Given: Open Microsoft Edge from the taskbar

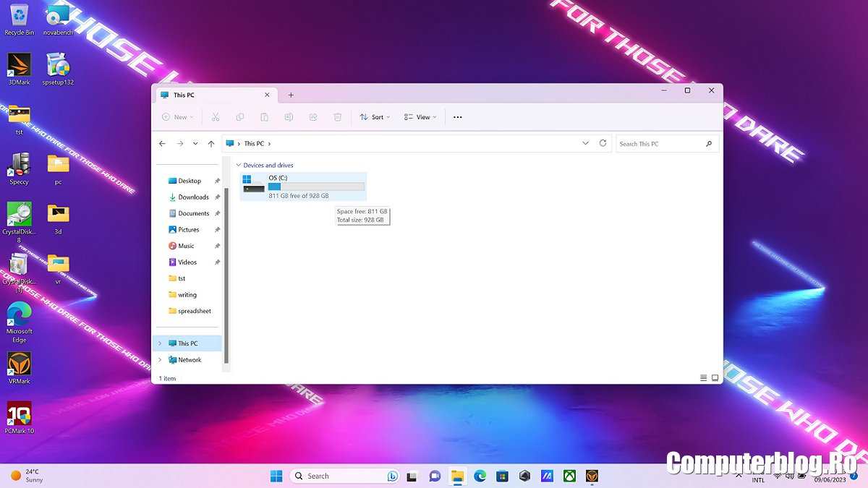Looking at the screenshot, I should tap(480, 476).
